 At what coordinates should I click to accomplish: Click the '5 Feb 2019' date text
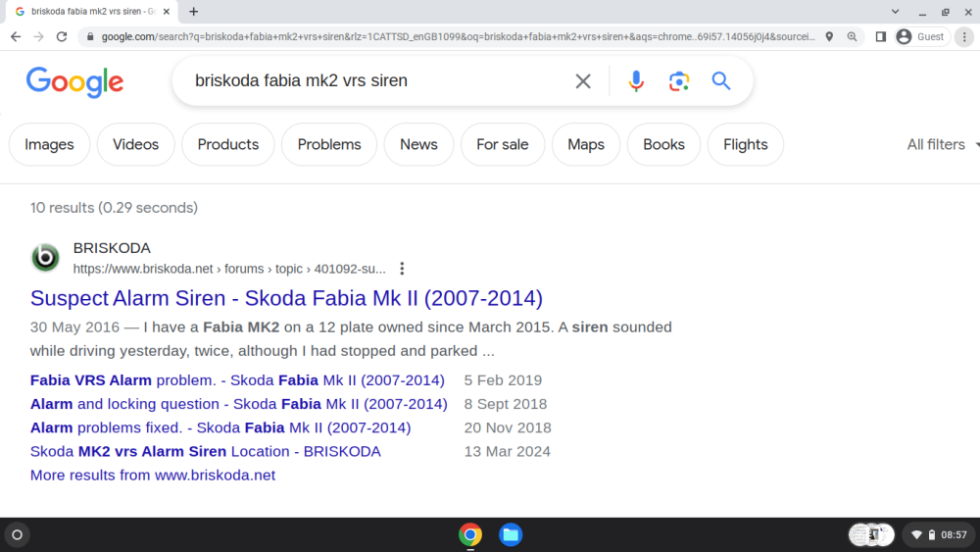(503, 380)
